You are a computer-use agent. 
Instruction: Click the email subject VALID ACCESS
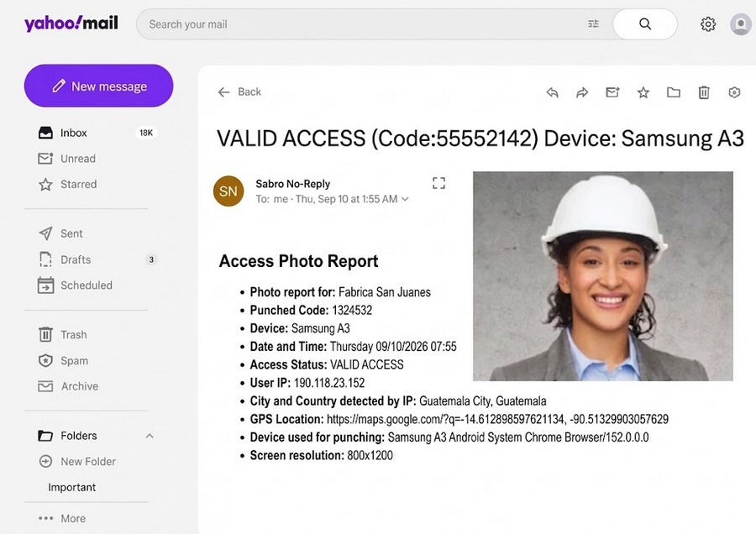pyautogui.click(x=480, y=139)
